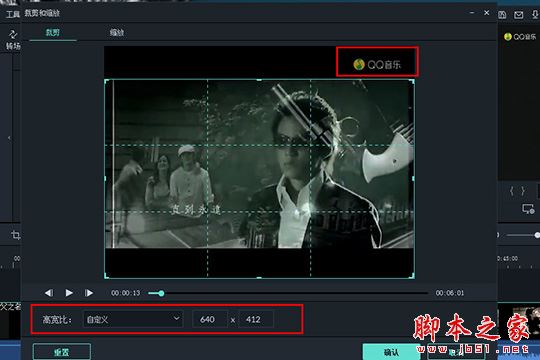Click the left-middle crop edge handle
Viewport: 540px width, 360px height.
coord(105,178)
